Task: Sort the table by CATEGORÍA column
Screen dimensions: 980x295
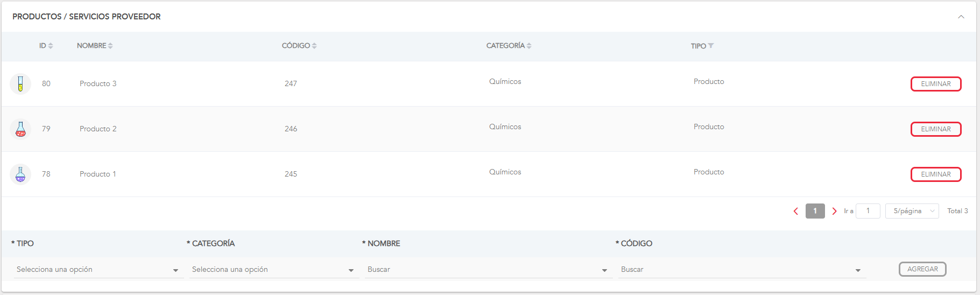Action: (529, 46)
